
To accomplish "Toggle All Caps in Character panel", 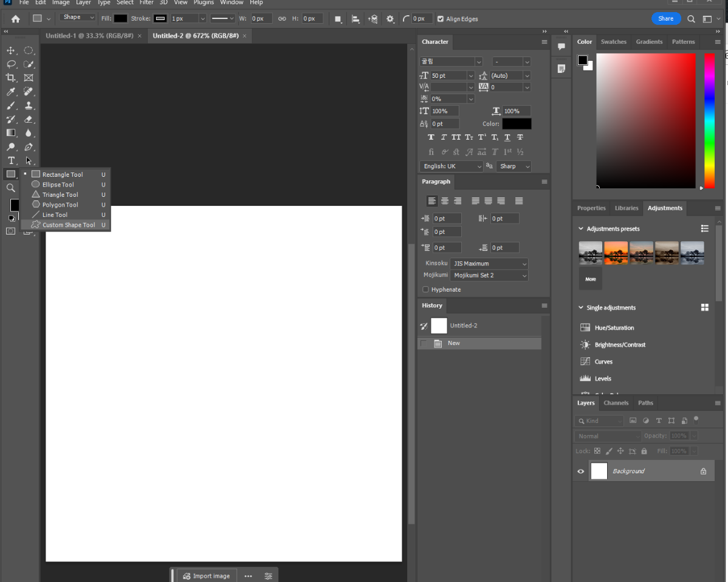I will pos(456,137).
